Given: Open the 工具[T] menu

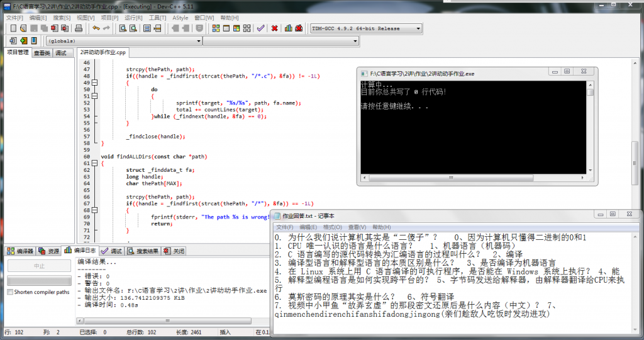Looking at the screenshot, I should tap(157, 18).
